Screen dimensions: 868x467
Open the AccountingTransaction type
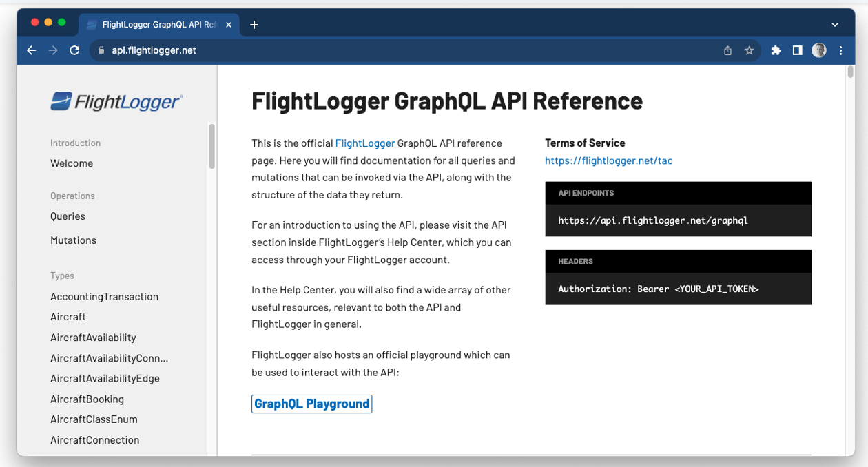point(104,297)
